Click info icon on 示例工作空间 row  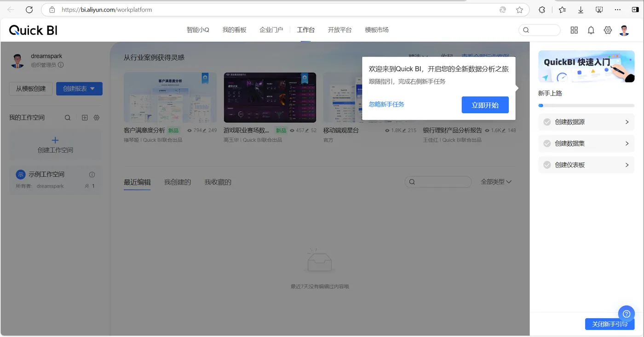tap(92, 175)
